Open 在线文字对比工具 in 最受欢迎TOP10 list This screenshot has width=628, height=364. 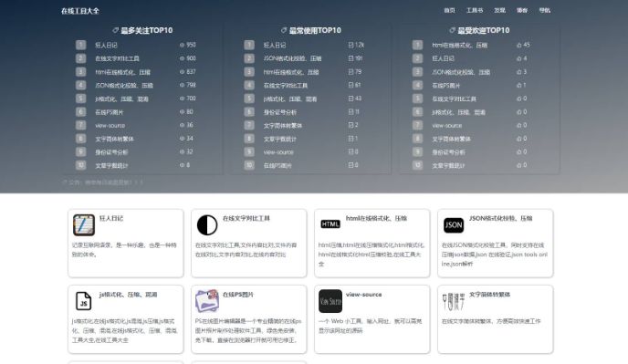tap(455, 99)
